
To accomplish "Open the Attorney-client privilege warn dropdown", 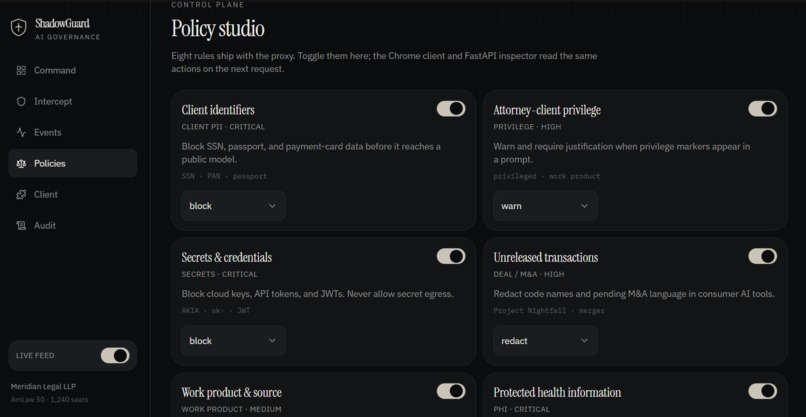I will [545, 206].
